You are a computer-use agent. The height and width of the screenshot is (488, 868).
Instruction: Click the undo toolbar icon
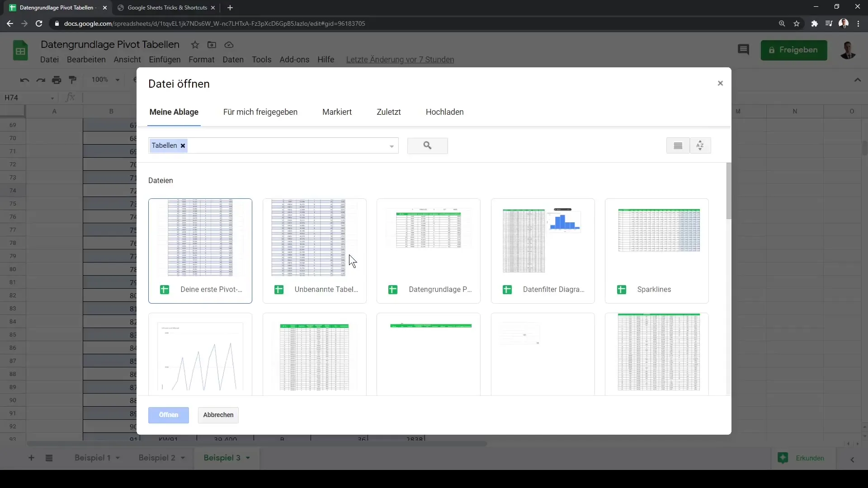(24, 80)
